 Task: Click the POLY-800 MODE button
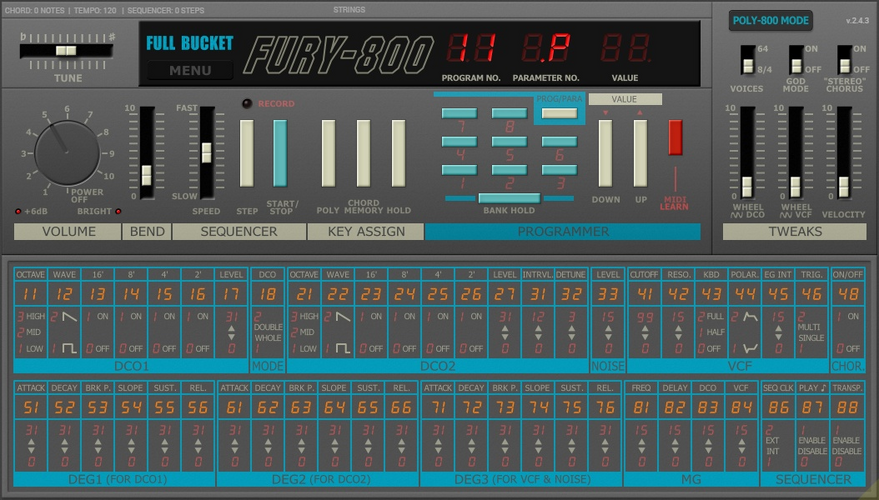[x=771, y=21]
